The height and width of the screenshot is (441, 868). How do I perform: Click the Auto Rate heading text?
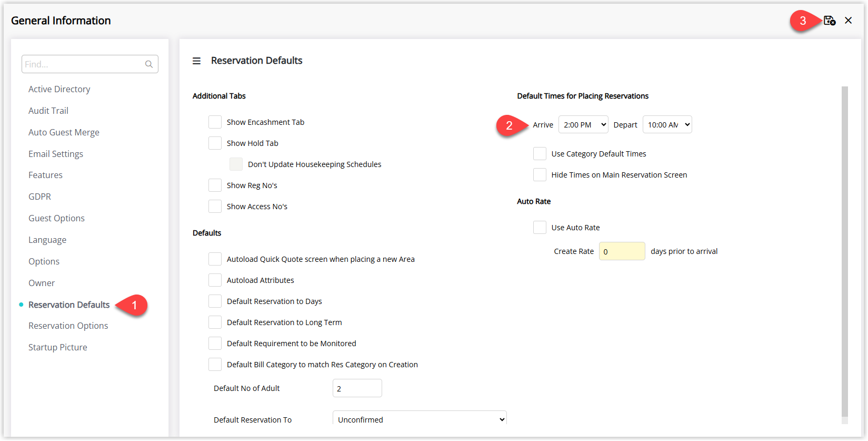pyautogui.click(x=534, y=201)
